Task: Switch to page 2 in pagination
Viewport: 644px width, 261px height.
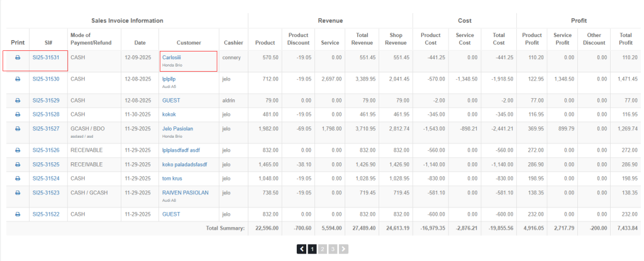Action: click(323, 249)
